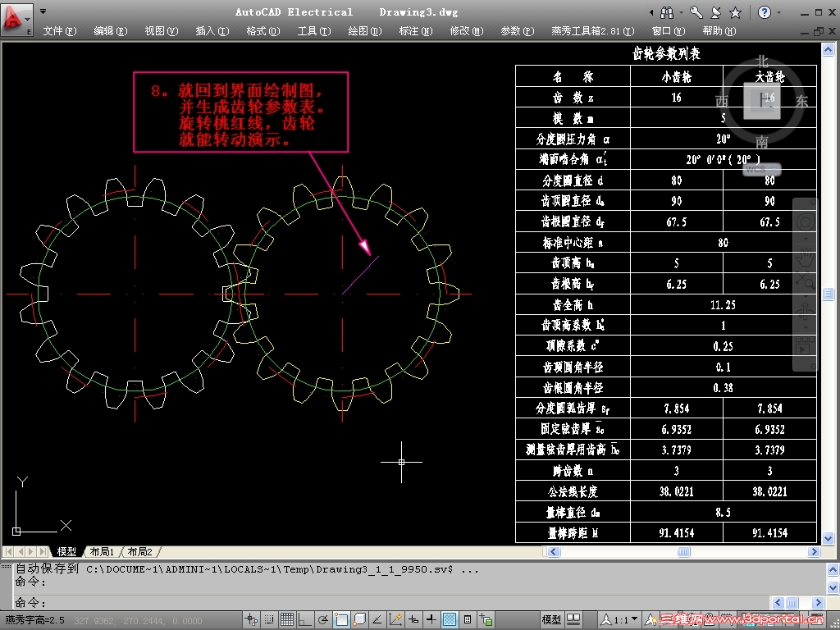The height and width of the screenshot is (630, 840).
Task: Toggle 3D Object Snap in status bar
Action: [x=359, y=620]
